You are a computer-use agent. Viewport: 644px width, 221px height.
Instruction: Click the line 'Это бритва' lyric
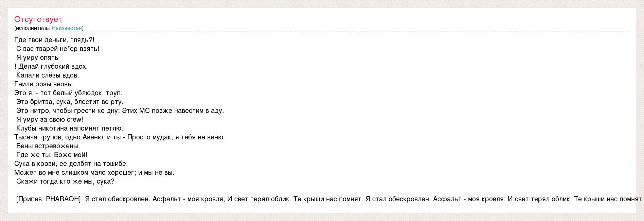(x=70, y=102)
